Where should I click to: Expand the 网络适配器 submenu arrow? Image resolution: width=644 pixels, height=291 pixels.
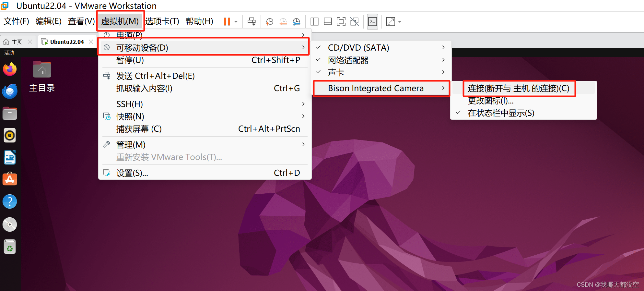(443, 60)
